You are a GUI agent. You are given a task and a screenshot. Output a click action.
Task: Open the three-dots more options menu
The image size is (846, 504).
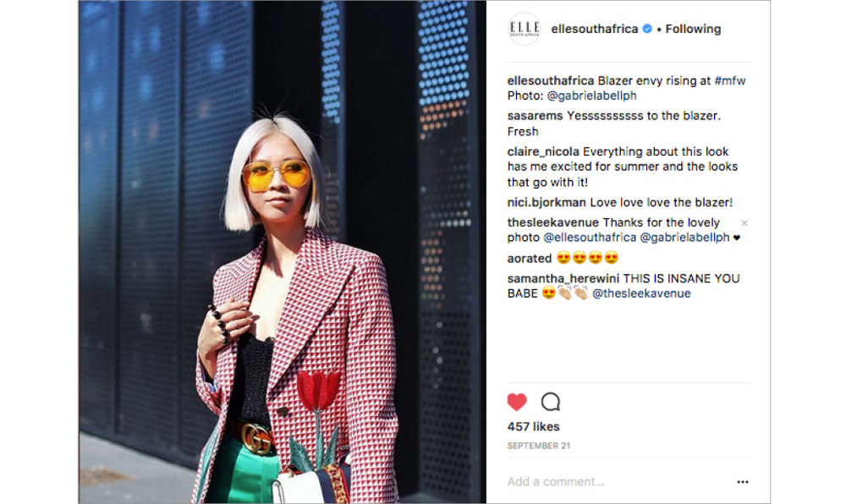[743, 482]
